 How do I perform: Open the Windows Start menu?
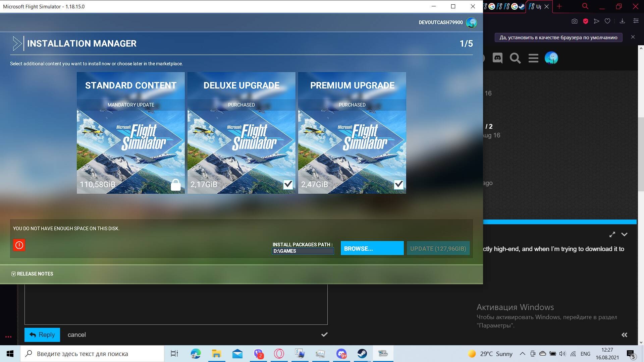coord(10,354)
